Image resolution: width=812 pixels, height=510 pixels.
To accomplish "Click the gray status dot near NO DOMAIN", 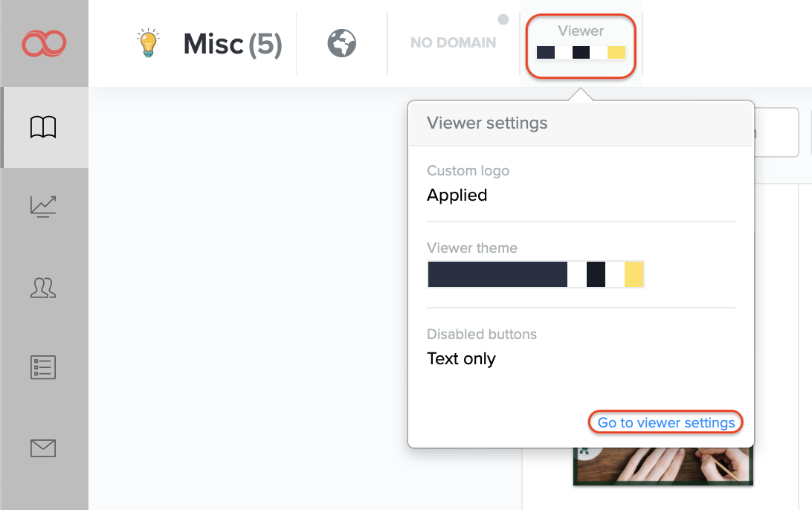I will point(503,19).
